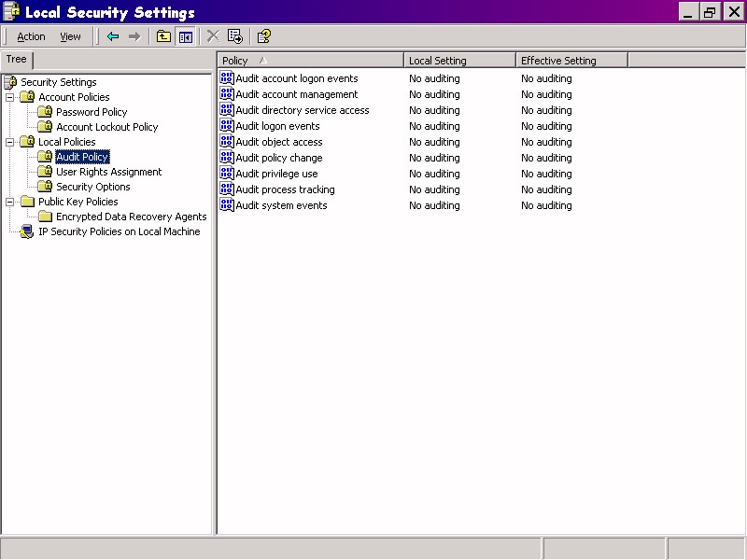The image size is (747, 560).
Task: Select the 'Audit directory service access' policy
Action: point(302,110)
